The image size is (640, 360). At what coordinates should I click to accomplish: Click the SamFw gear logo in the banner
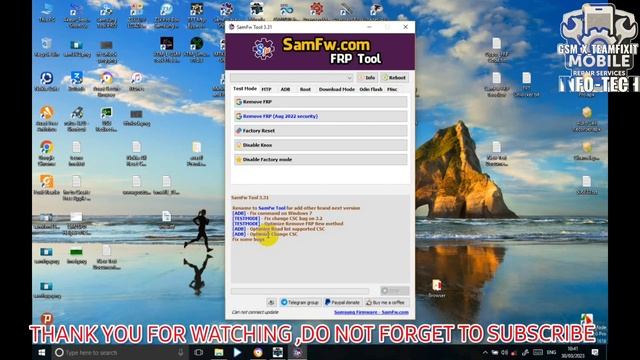click(x=263, y=49)
